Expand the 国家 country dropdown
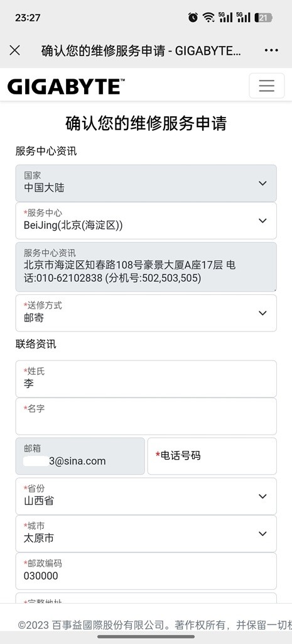The height and width of the screenshot is (644, 292). pos(146,183)
